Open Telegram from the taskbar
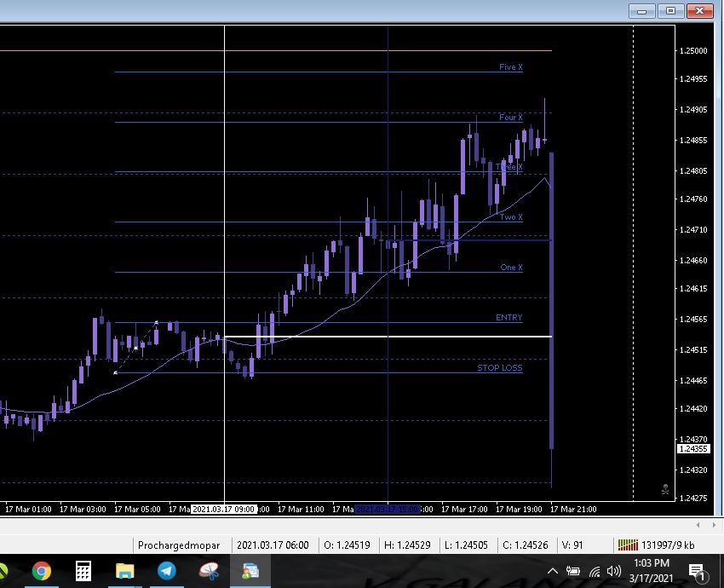This screenshot has height=588, width=724. tap(167, 571)
